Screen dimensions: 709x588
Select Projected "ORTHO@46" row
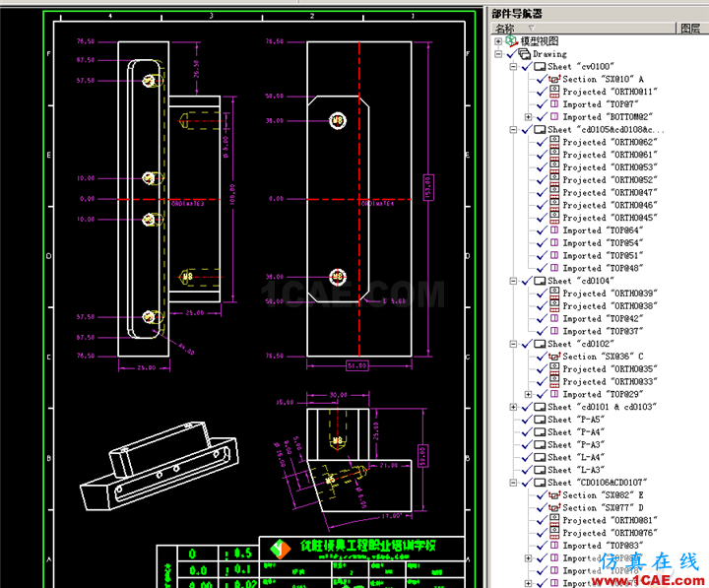pos(610,206)
